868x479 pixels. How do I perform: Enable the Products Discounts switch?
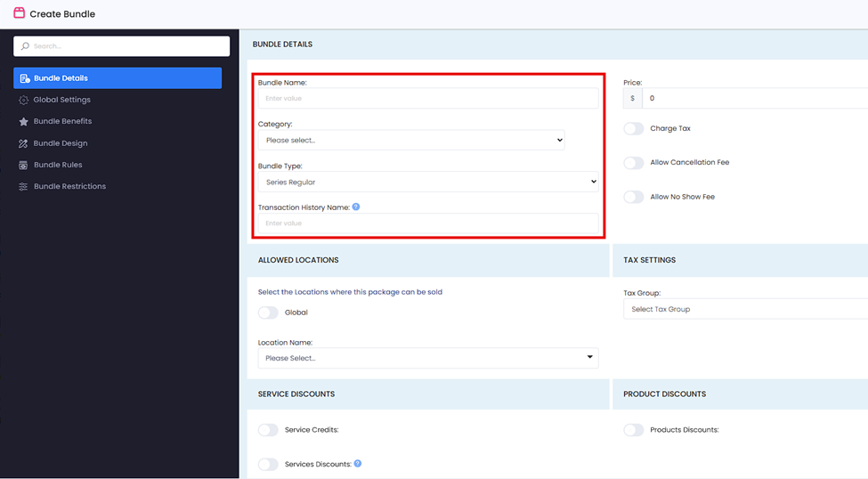pos(633,430)
